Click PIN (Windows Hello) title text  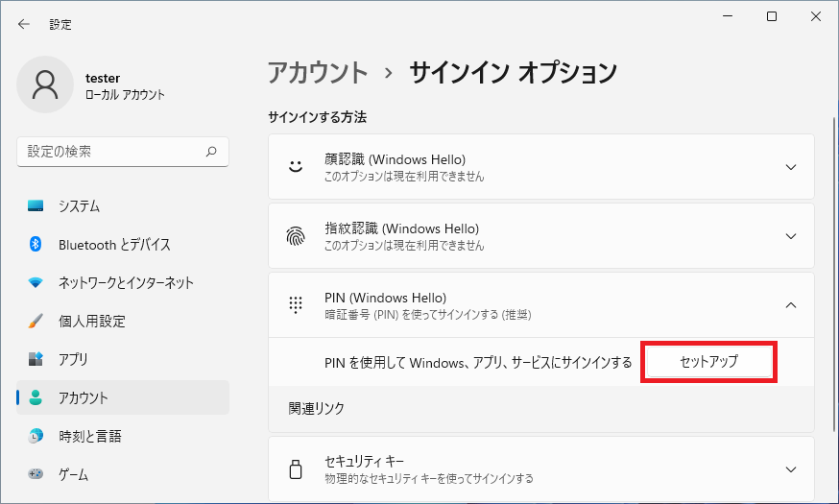coord(385,298)
